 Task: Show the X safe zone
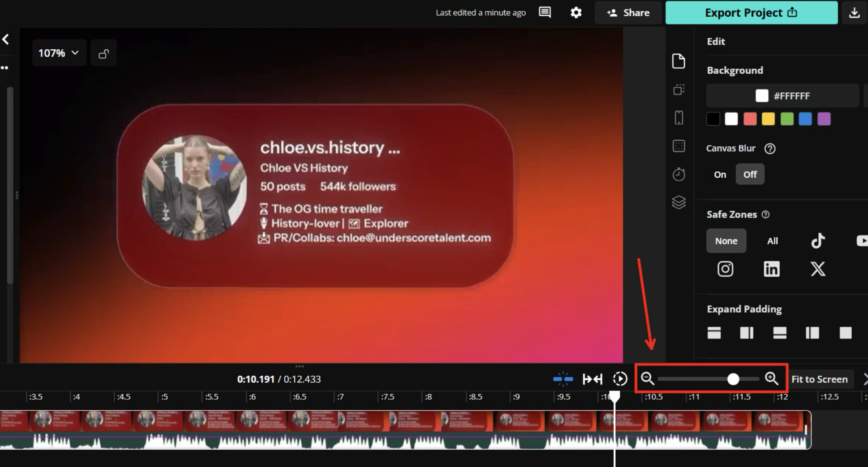click(818, 269)
